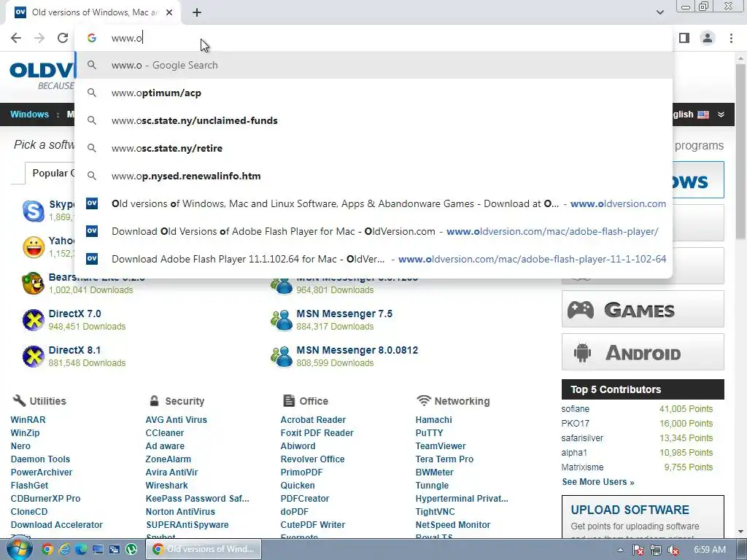Viewport: 747px width, 560px height.
Task: Select the Adobe Flash Player for Mac suggestion
Action: click(373, 231)
